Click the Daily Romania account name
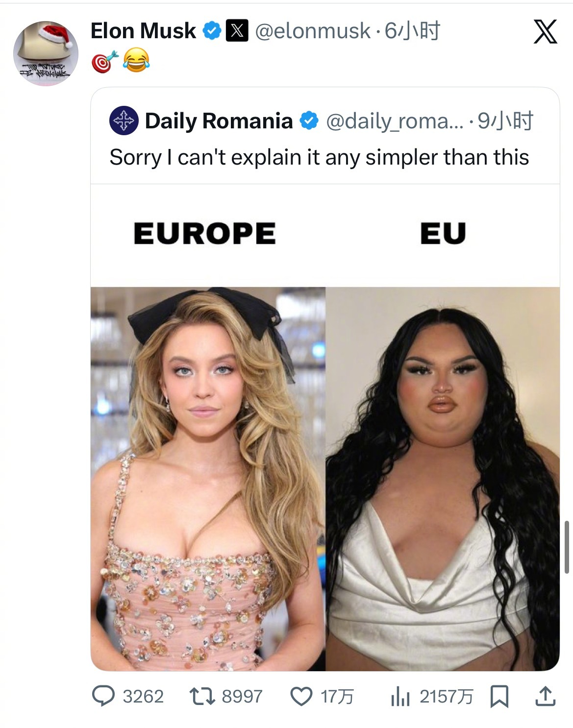573x728 pixels. tap(219, 121)
